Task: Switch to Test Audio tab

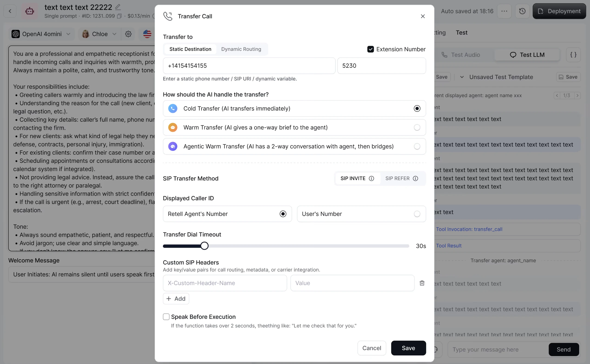Action: click(x=461, y=55)
